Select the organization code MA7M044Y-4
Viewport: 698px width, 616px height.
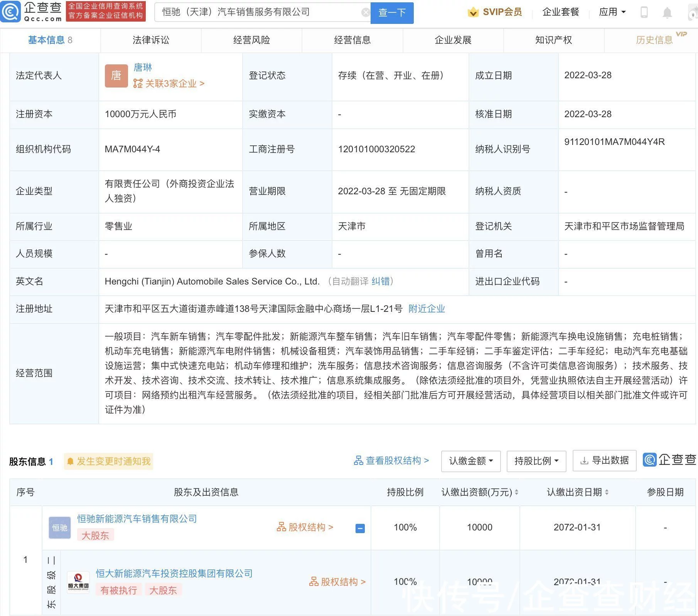132,149
